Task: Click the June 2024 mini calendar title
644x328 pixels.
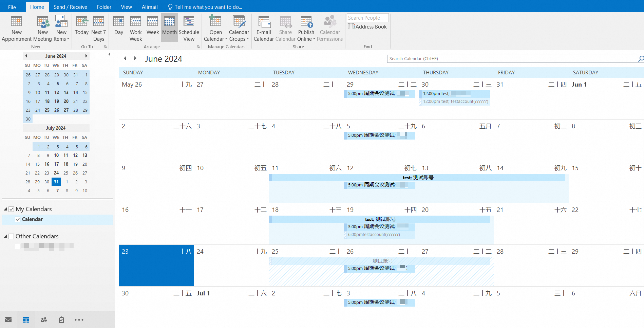Action: [x=56, y=56]
